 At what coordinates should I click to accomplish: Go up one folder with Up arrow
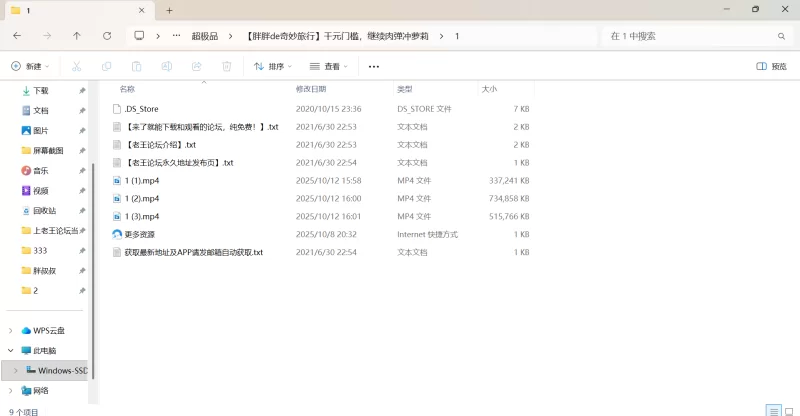tap(77, 36)
